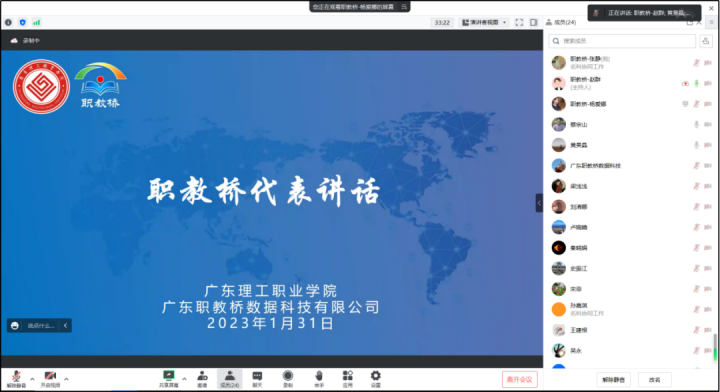The width and height of the screenshot is (720, 392).
Task: Click the emoji icon in the chat box
Action: [15, 325]
